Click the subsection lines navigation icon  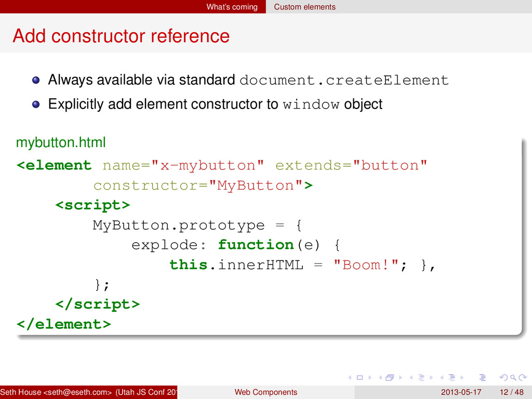421,377
